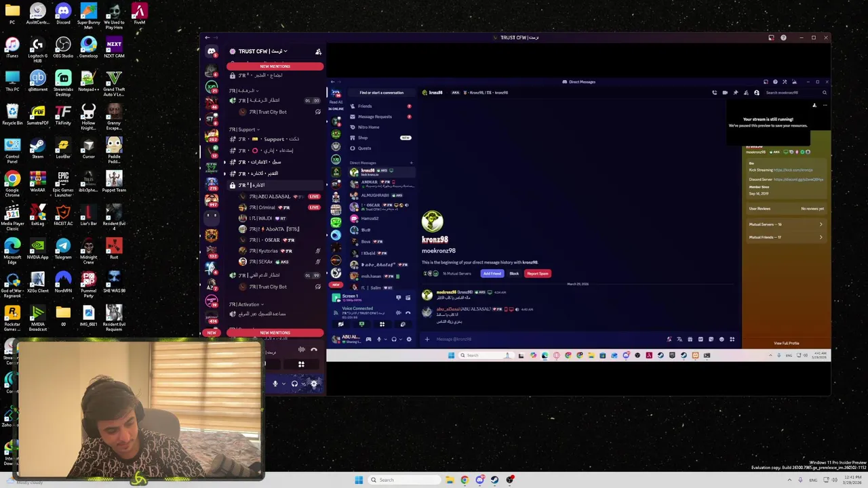Toggle microphone in the streamed Discord user panel
The image size is (868, 488).
click(x=379, y=339)
